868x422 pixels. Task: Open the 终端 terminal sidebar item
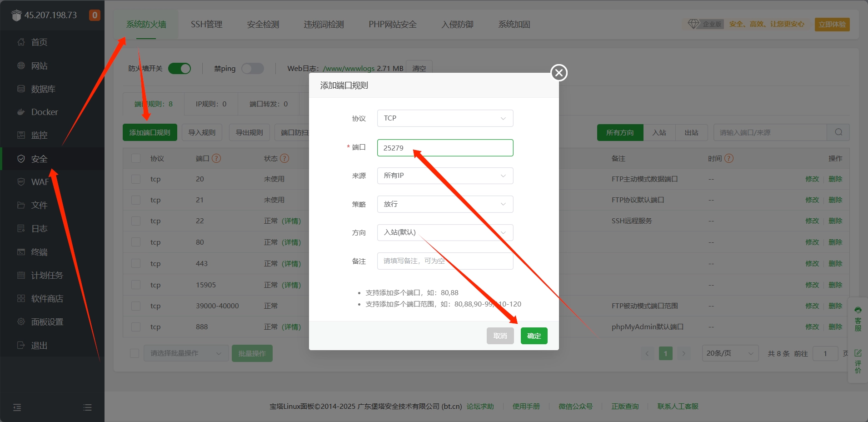39,252
